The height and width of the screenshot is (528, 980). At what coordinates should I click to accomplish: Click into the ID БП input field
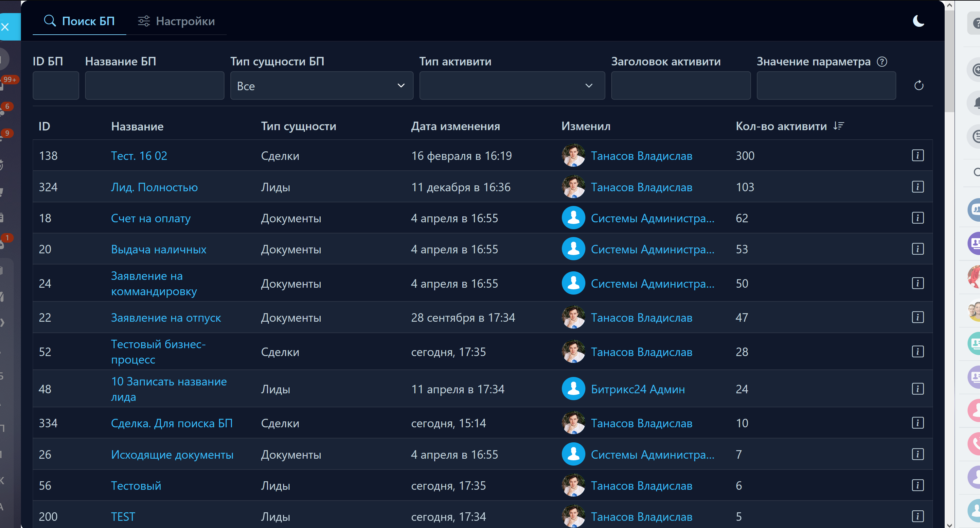click(x=56, y=86)
